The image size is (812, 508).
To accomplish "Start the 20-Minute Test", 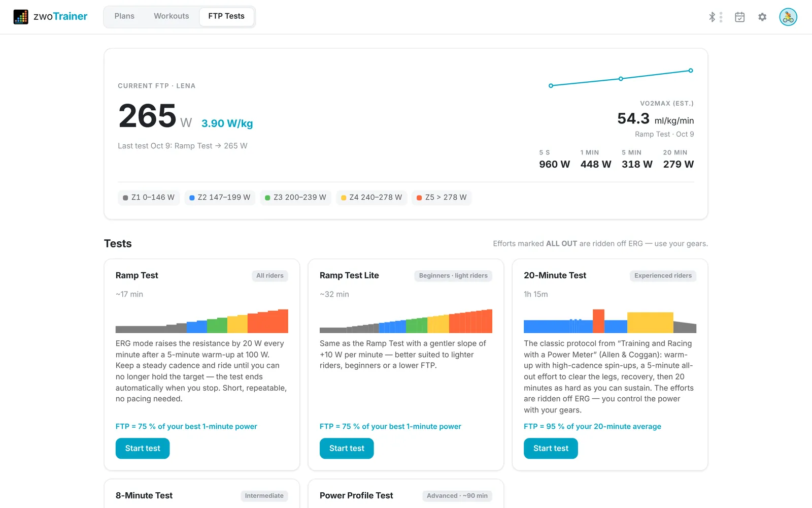I will 551,449.
